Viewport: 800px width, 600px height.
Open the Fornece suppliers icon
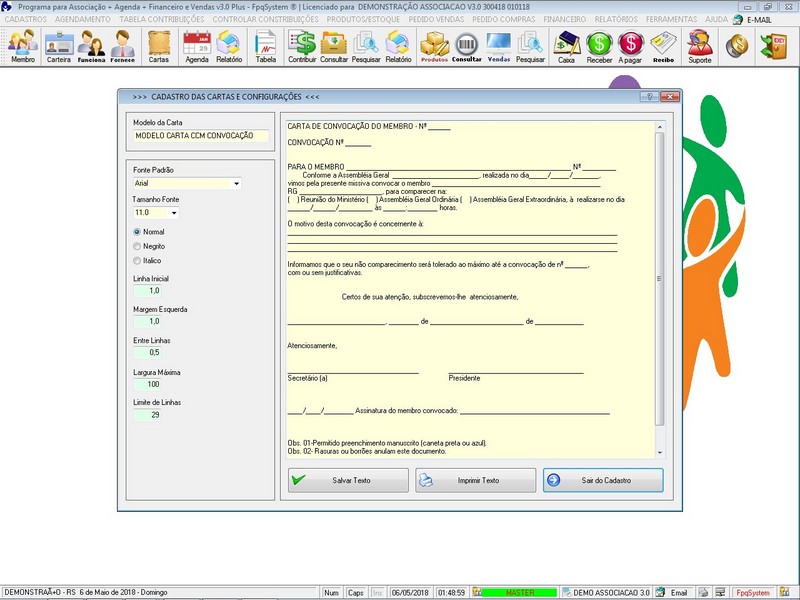click(x=122, y=46)
